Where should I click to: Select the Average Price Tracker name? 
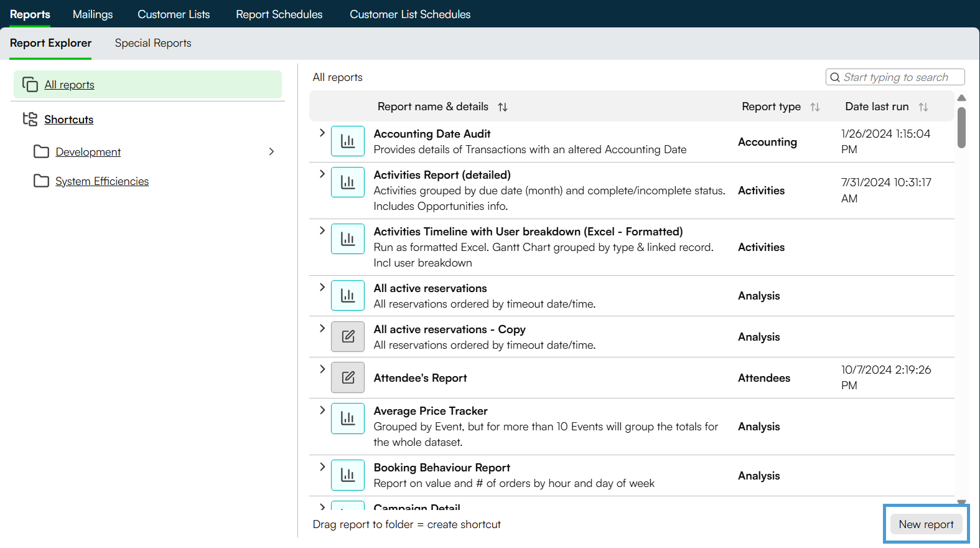(431, 411)
